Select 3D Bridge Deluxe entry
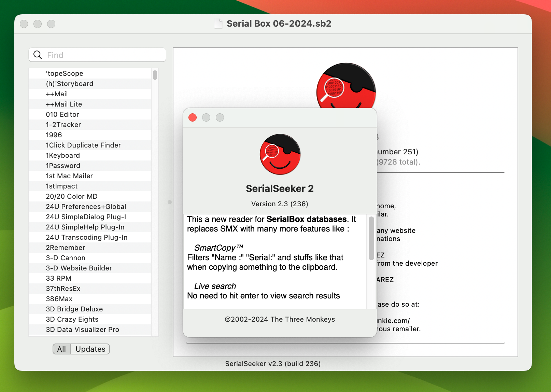 [90, 309]
